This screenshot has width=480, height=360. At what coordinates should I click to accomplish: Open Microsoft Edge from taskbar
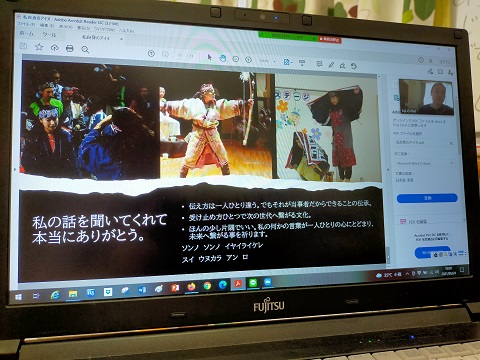(x=223, y=285)
